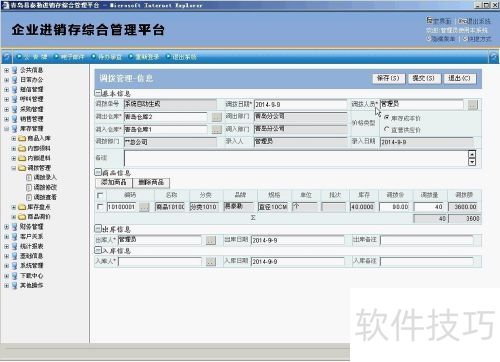The width and height of the screenshot is (500, 362).
Task: Click the help icon at toolbar right end
Action: tap(494, 57)
